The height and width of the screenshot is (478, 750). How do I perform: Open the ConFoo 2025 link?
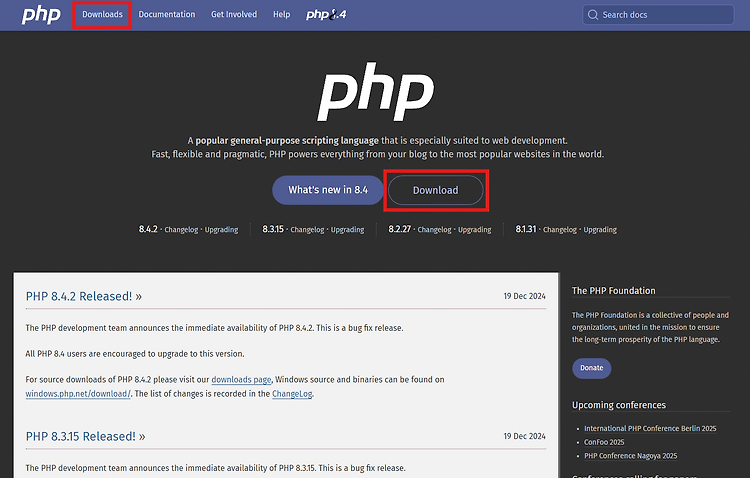[x=604, y=442]
